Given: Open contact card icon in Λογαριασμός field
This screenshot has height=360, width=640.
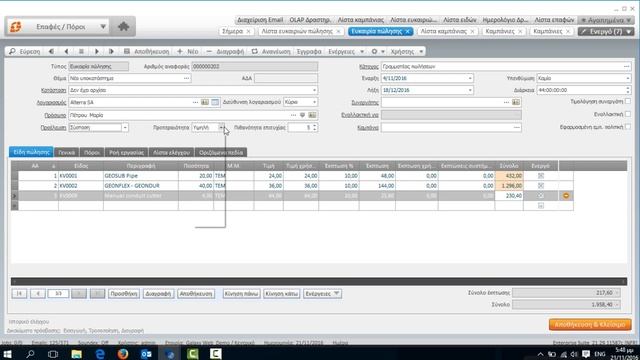Looking at the screenshot, I should pyautogui.click(x=205, y=102).
